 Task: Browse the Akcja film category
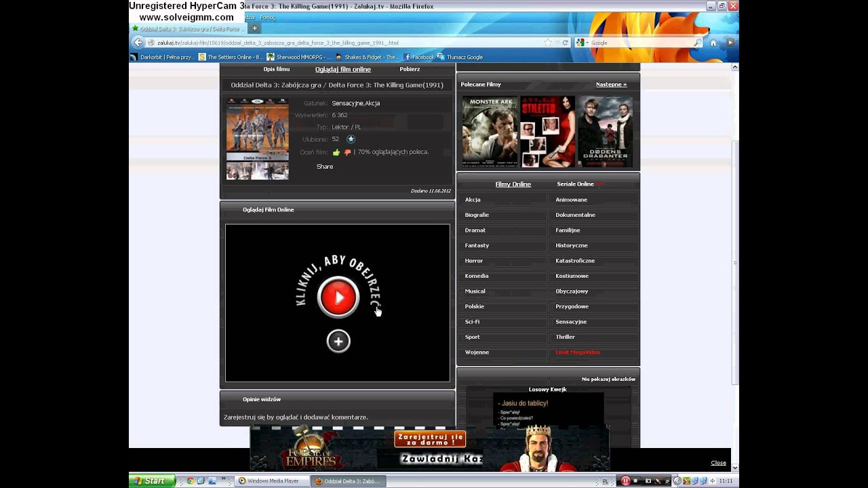[x=473, y=200]
